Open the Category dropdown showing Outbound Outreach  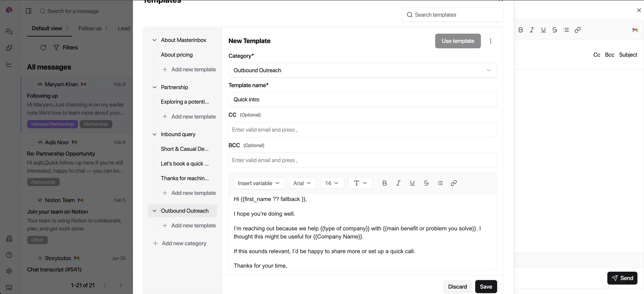(x=362, y=70)
